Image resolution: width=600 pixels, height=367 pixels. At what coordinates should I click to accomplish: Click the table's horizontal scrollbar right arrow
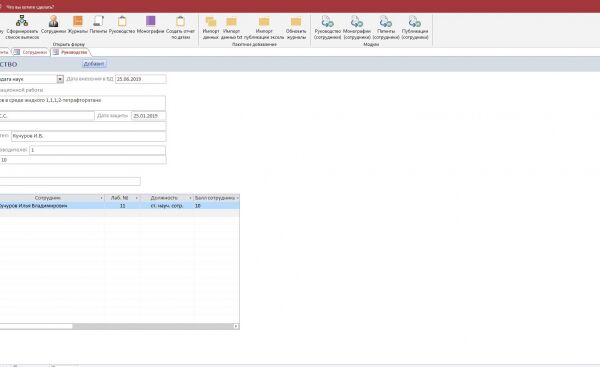pos(236,326)
